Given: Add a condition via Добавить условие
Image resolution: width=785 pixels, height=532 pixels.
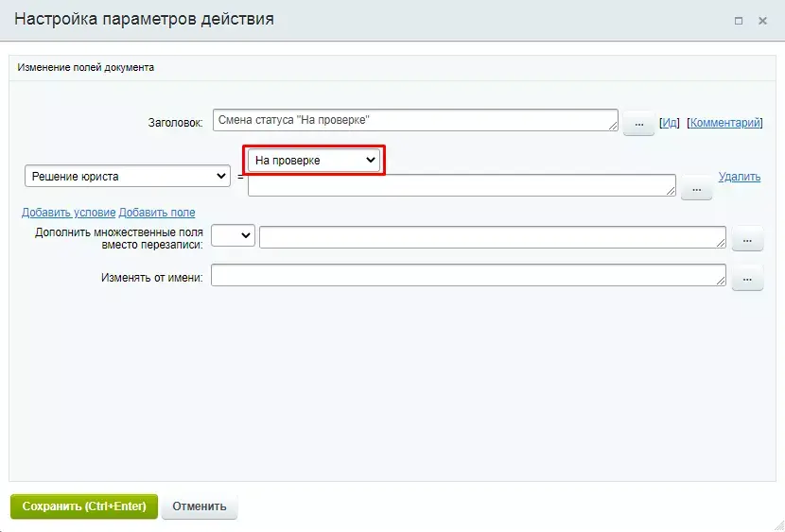Looking at the screenshot, I should pyautogui.click(x=69, y=213).
